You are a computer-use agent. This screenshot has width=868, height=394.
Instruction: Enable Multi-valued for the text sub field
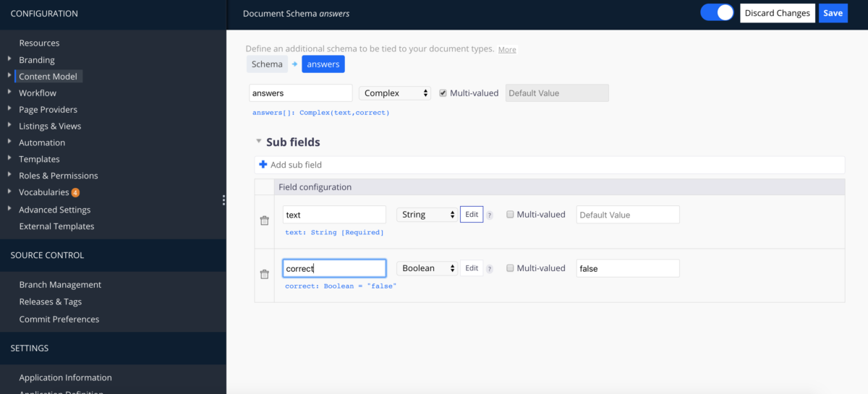pos(511,215)
